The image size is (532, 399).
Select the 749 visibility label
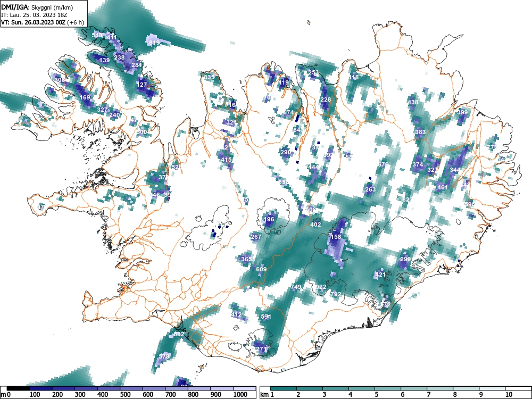[296, 287]
